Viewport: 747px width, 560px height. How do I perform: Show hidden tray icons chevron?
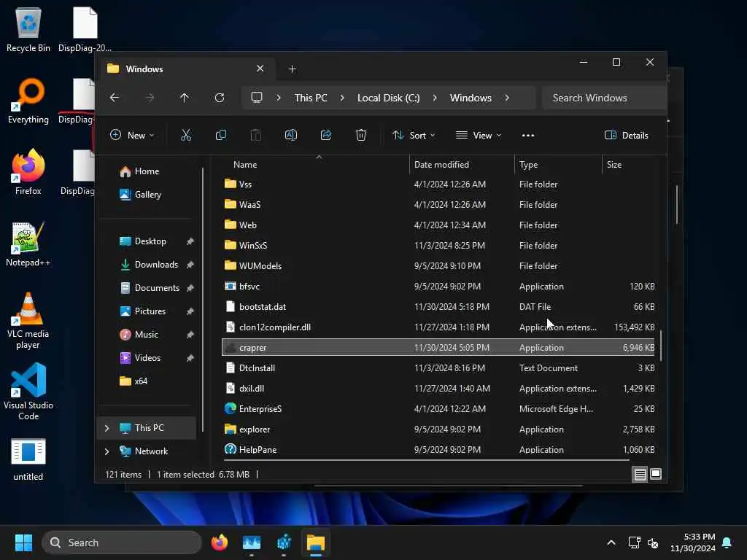(611, 542)
